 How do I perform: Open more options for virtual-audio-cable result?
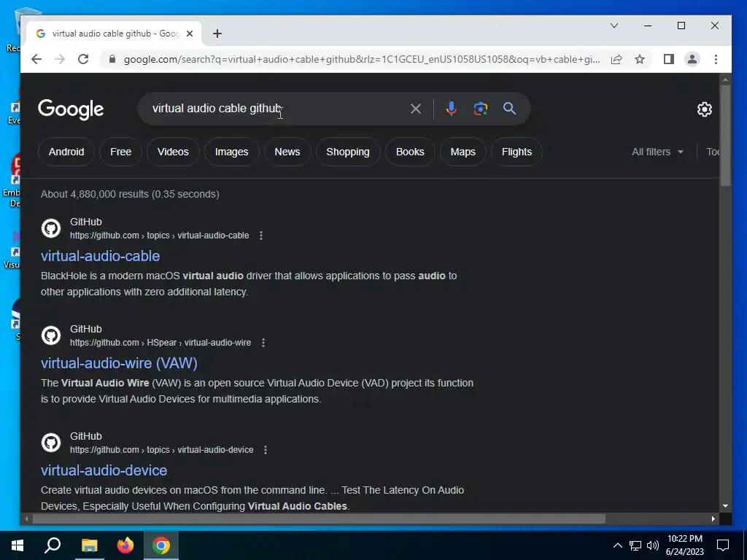(261, 236)
